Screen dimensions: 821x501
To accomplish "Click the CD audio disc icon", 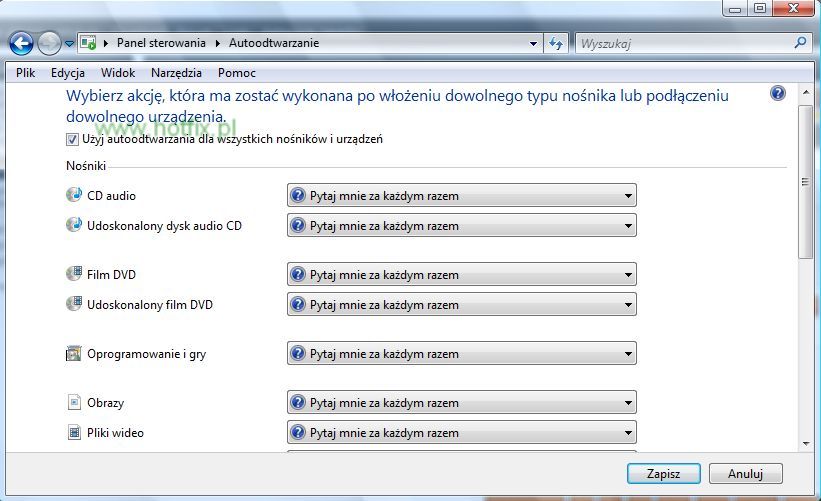I will tap(74, 196).
